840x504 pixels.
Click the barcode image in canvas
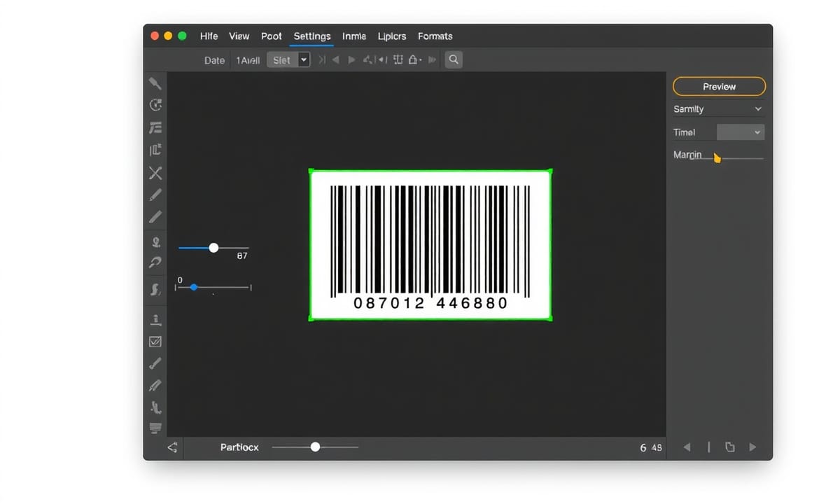coord(430,245)
